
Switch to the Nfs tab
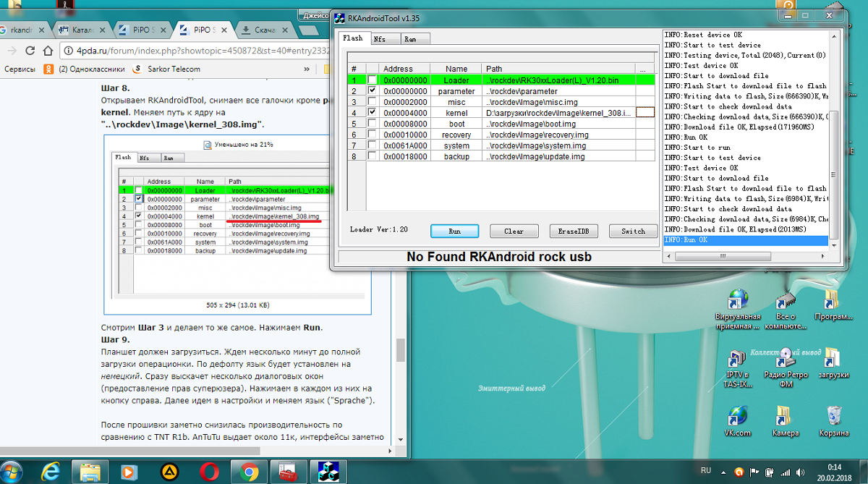point(380,39)
